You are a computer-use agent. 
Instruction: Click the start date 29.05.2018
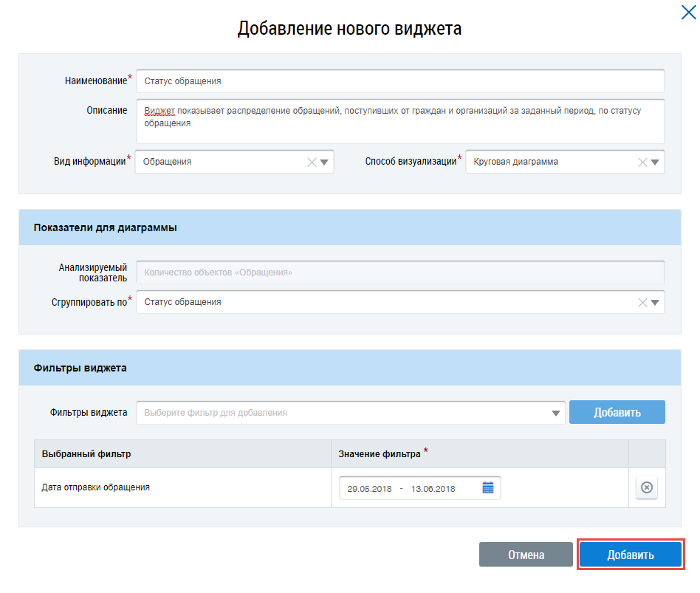[x=368, y=488]
